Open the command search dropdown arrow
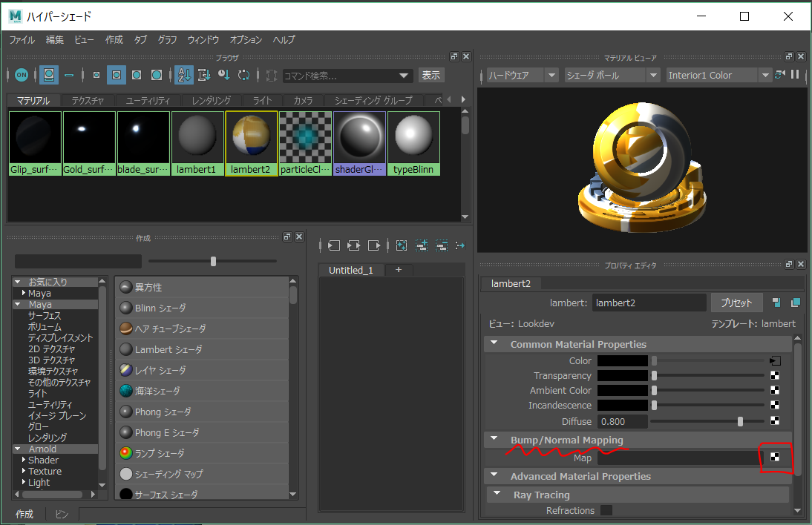 (404, 76)
